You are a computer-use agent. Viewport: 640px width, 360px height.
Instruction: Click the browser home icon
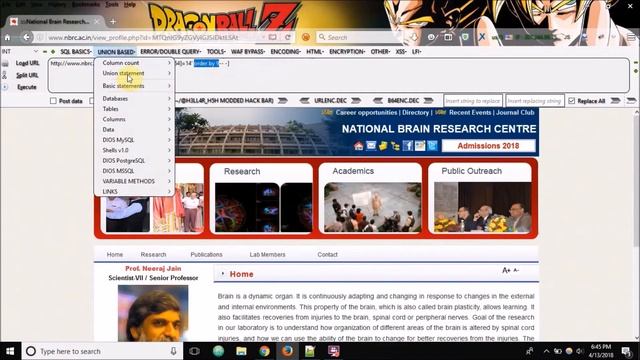point(7,37)
